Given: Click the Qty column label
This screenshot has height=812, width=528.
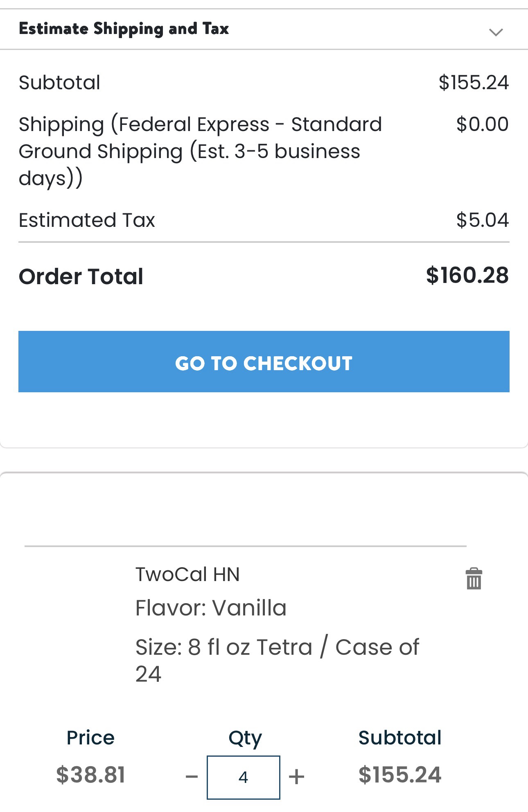Looking at the screenshot, I should (245, 738).
